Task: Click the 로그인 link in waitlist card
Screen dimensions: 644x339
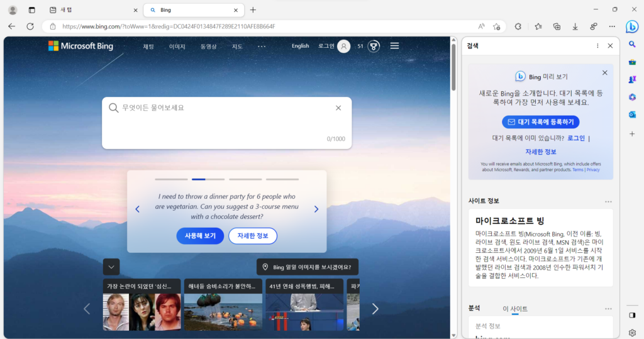Action: (x=576, y=138)
